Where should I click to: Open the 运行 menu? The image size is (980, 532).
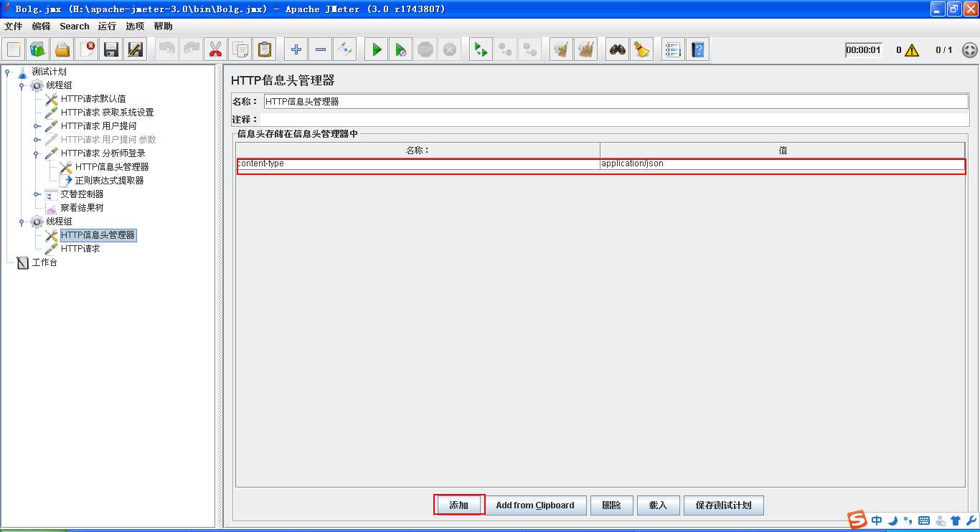click(107, 27)
